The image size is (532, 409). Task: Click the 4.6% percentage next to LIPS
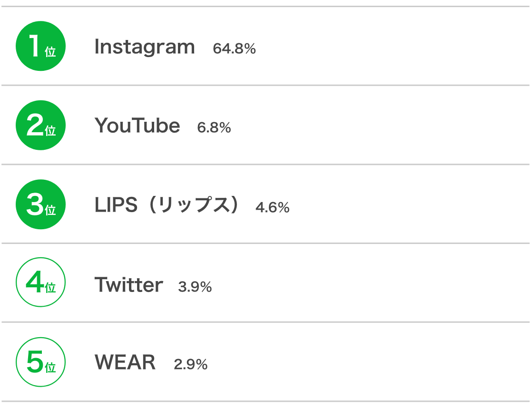[x=273, y=207]
